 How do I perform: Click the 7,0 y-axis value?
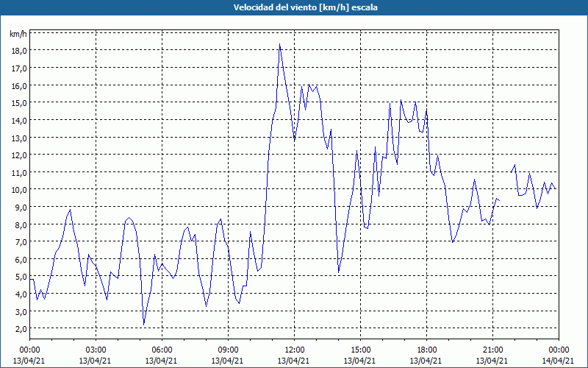21,242
